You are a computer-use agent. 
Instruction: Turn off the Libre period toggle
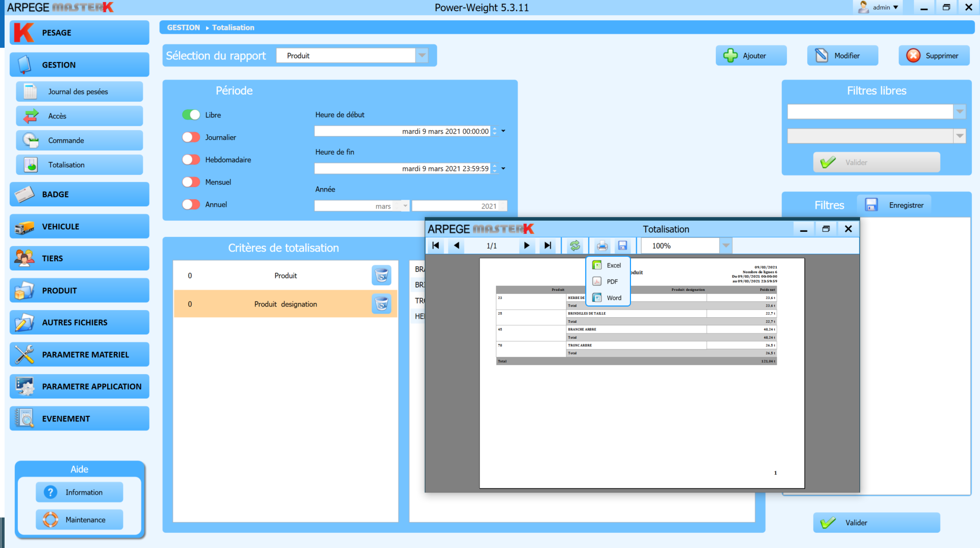tap(191, 115)
